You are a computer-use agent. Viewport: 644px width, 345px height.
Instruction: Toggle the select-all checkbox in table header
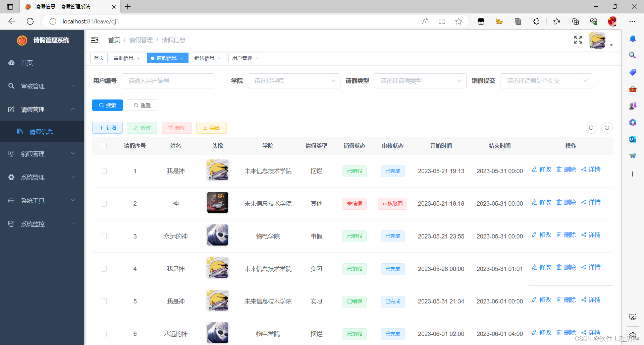coord(104,146)
